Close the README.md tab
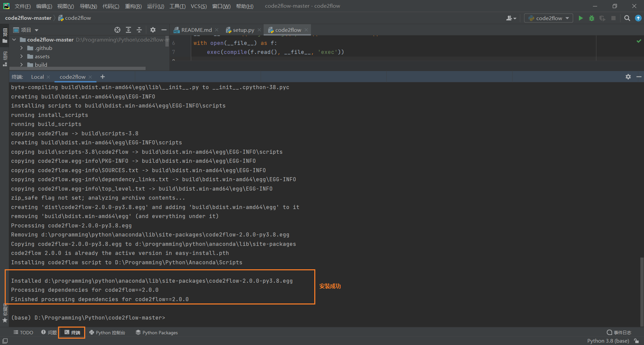This screenshot has height=345, width=644. click(x=217, y=30)
